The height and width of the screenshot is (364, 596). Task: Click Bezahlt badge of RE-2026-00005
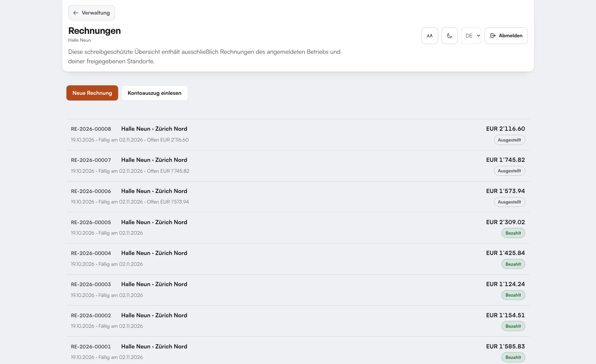click(x=513, y=233)
